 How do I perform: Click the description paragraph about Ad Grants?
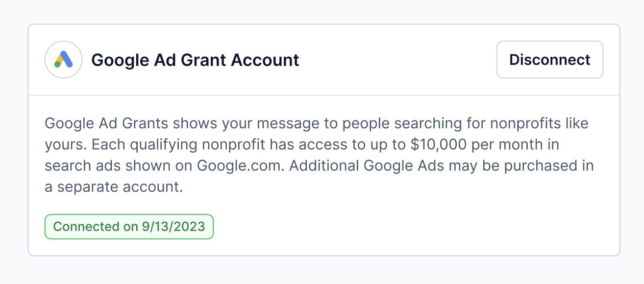point(319,155)
